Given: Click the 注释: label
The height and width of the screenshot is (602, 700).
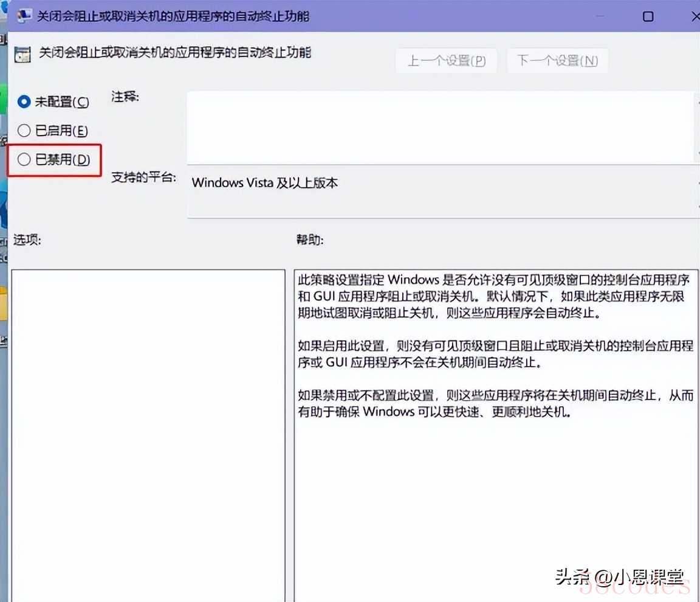Looking at the screenshot, I should (125, 97).
